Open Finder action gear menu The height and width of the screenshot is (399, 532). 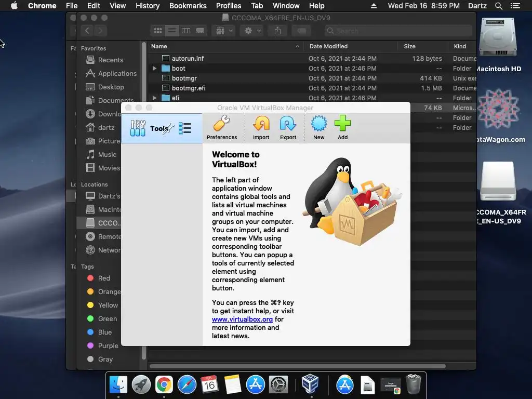[x=252, y=31]
